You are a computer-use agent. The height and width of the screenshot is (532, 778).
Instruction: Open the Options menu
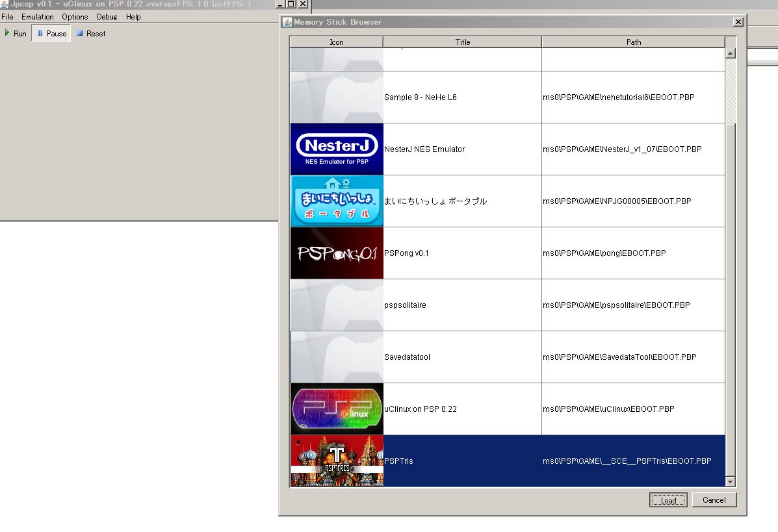click(75, 17)
